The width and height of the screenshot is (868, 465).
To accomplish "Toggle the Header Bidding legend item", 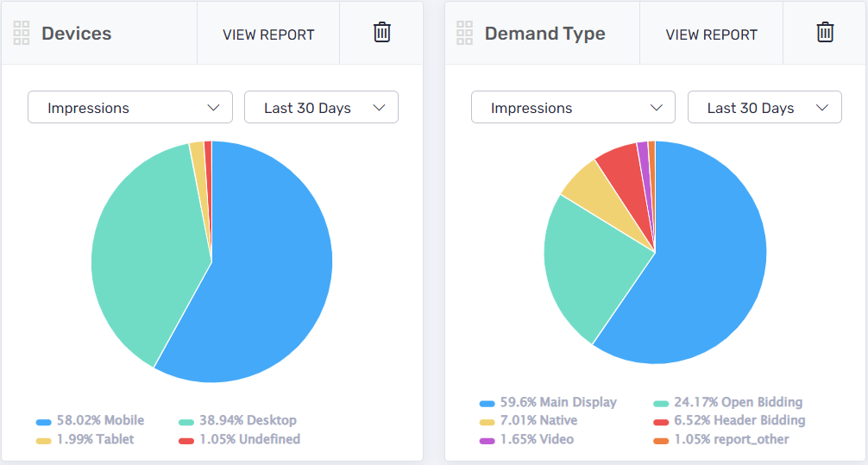I will [729, 421].
